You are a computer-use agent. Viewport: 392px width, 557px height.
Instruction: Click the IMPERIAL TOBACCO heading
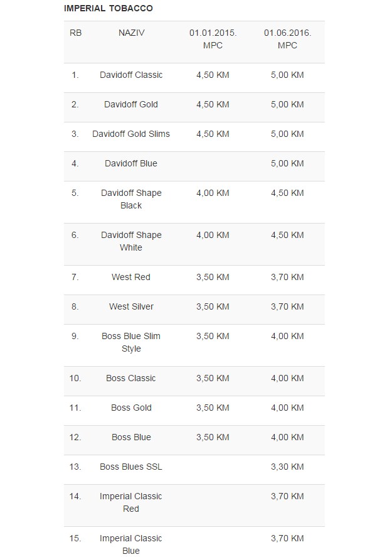click(x=109, y=9)
